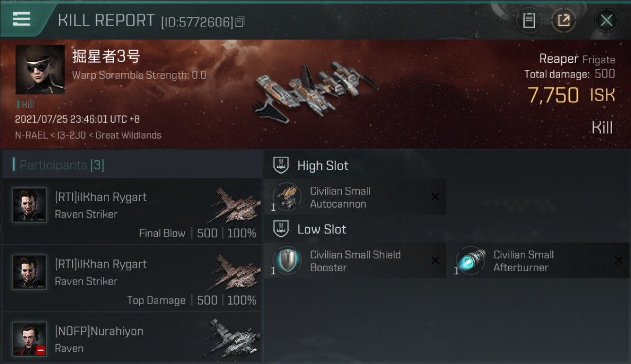Viewport: 631px width, 364px height.
Task: Click the Civilian Small Afterburner icon
Action: pos(470,260)
